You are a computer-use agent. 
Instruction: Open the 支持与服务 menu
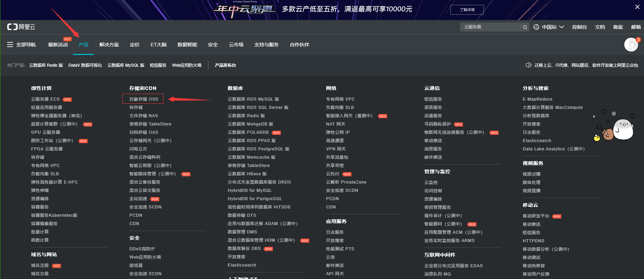[267, 45]
